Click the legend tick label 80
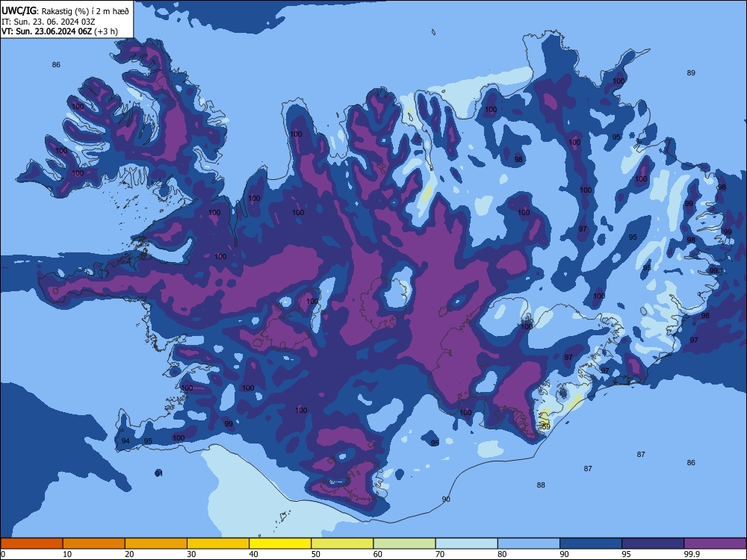The image size is (747, 560). coord(502,554)
